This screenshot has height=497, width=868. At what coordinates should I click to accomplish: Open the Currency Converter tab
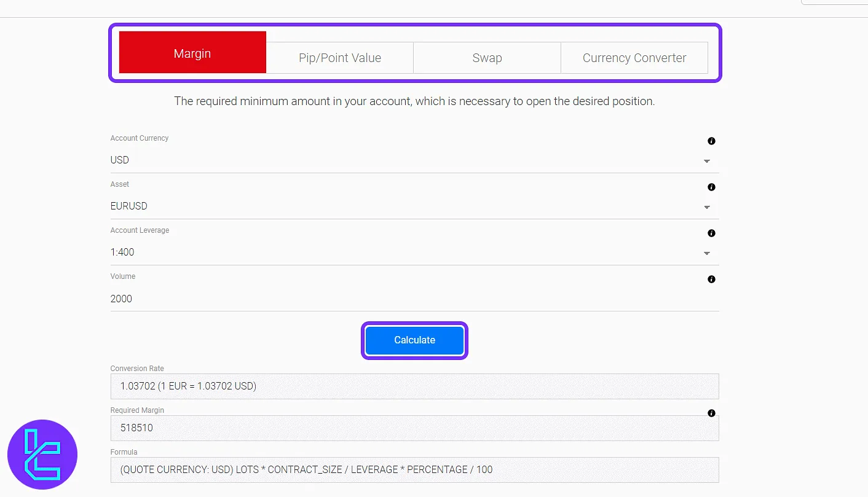click(x=634, y=58)
